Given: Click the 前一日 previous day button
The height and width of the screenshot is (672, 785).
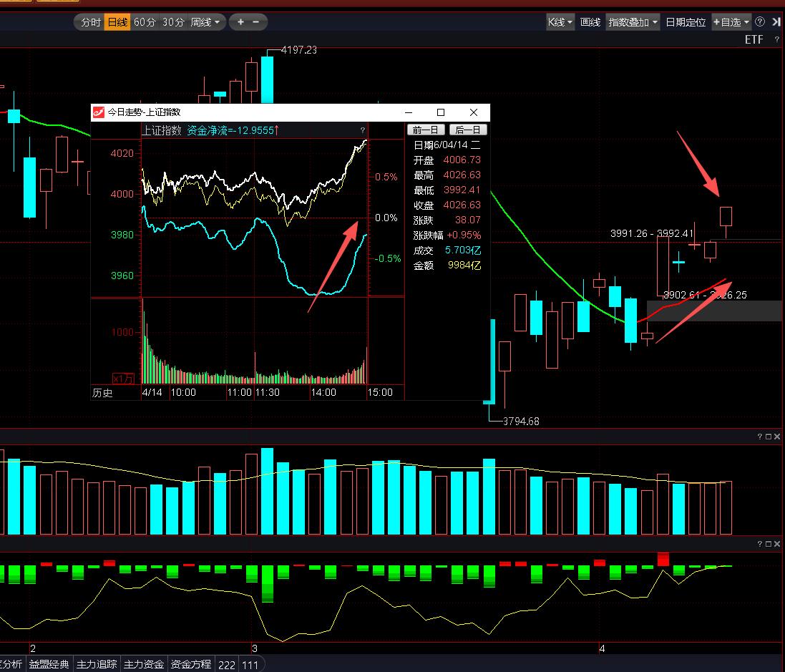Looking at the screenshot, I should coord(426,130).
